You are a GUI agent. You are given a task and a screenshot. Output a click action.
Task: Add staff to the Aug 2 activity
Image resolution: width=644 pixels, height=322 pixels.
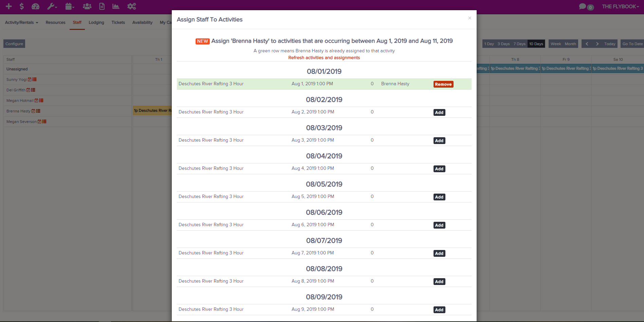(439, 112)
